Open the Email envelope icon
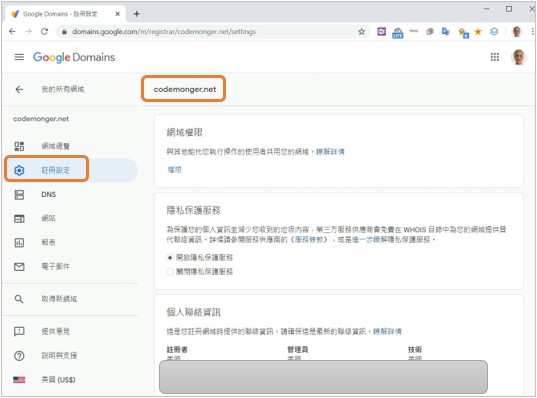537x398 pixels. 19,266
